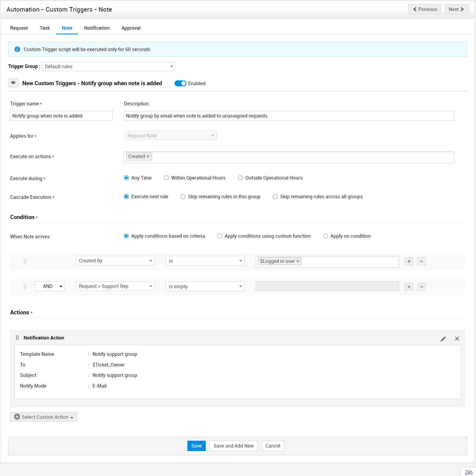
Task: Click the info icon in the blue banner
Action: tap(17, 49)
